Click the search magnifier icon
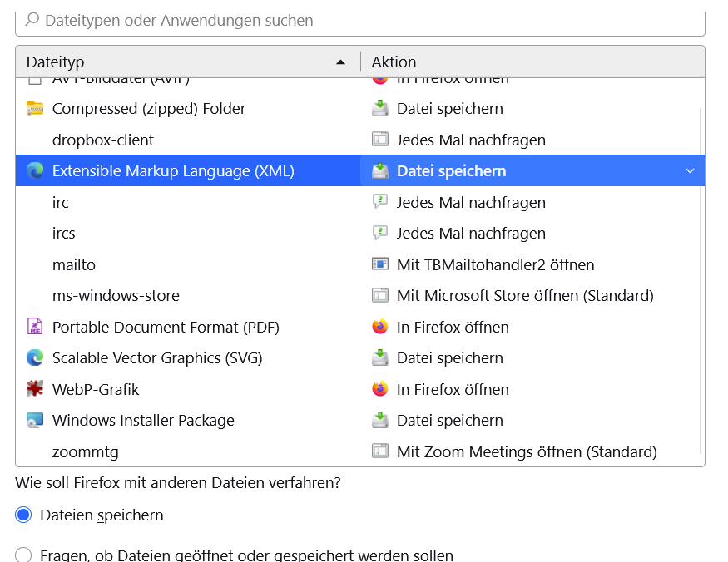 [x=32, y=20]
